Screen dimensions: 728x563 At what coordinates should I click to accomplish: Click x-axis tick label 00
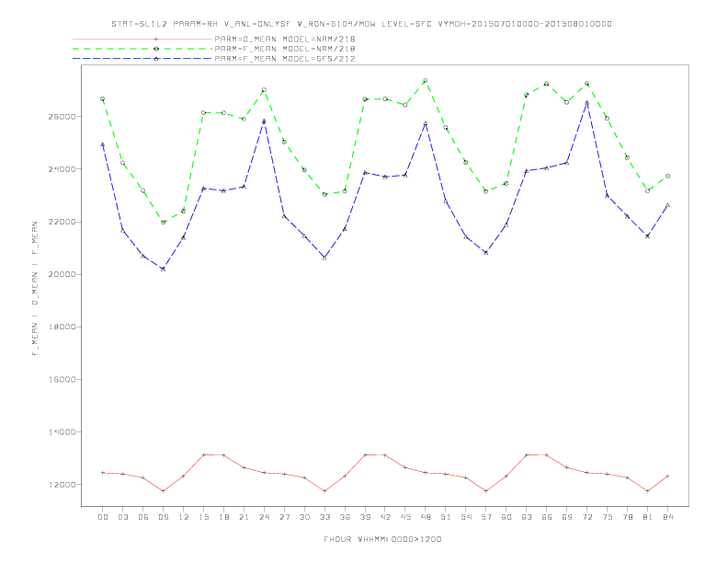tap(103, 517)
